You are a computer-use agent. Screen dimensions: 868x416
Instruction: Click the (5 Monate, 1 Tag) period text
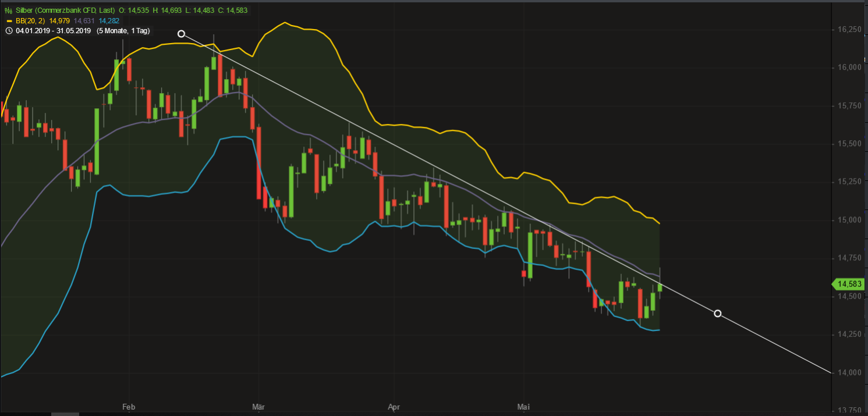point(123,31)
